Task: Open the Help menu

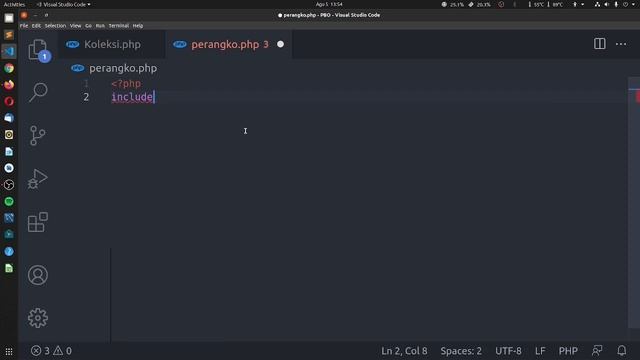Action: 138,26
